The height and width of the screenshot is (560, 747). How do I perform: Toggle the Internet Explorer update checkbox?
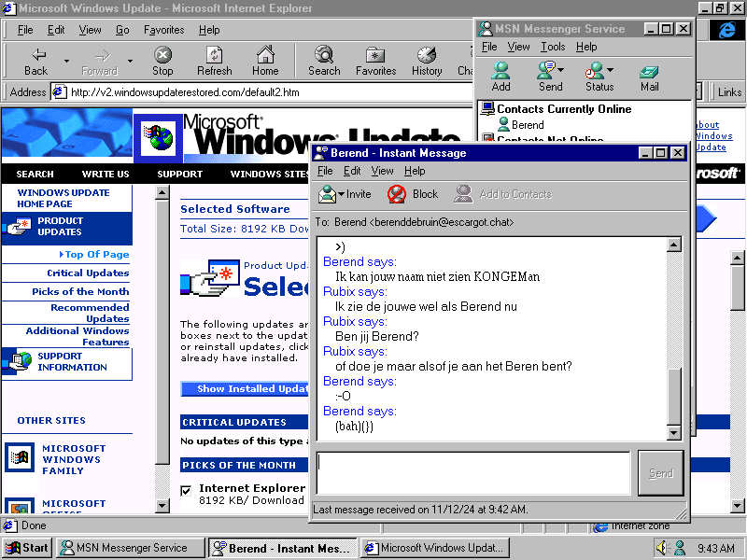coord(186,490)
